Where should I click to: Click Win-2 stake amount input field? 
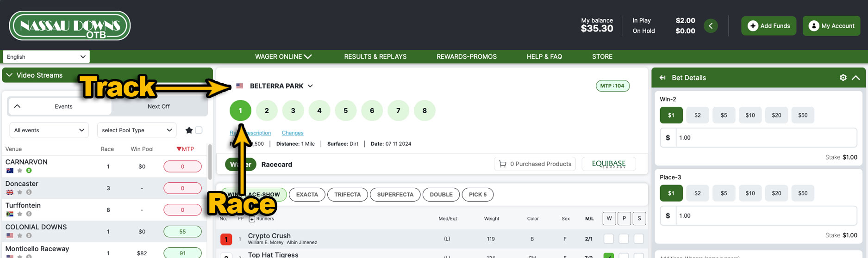click(767, 138)
